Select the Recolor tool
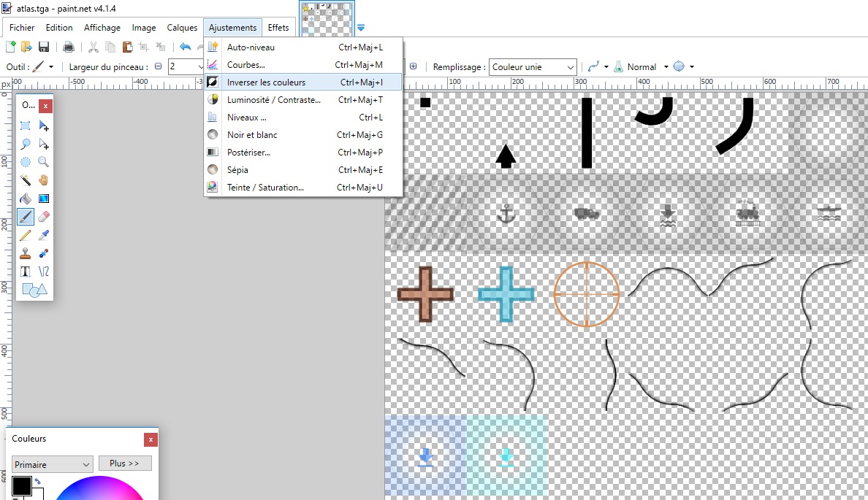 click(44, 253)
